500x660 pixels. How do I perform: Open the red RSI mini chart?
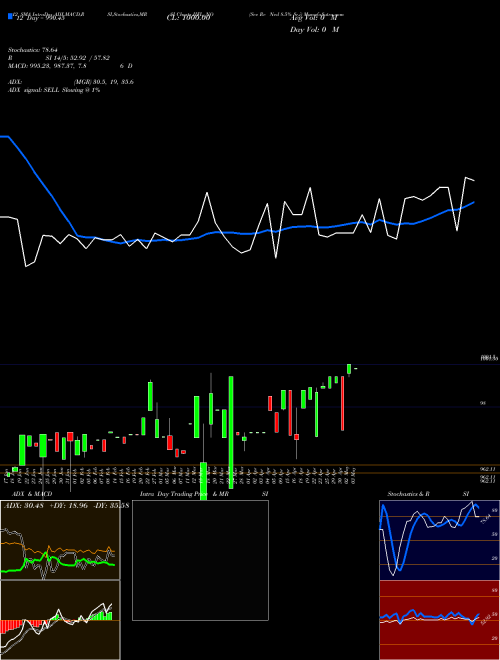[x=439, y=620]
